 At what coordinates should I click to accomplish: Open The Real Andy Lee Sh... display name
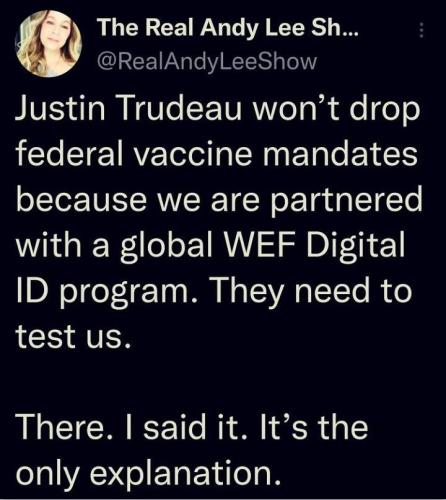(x=228, y=27)
